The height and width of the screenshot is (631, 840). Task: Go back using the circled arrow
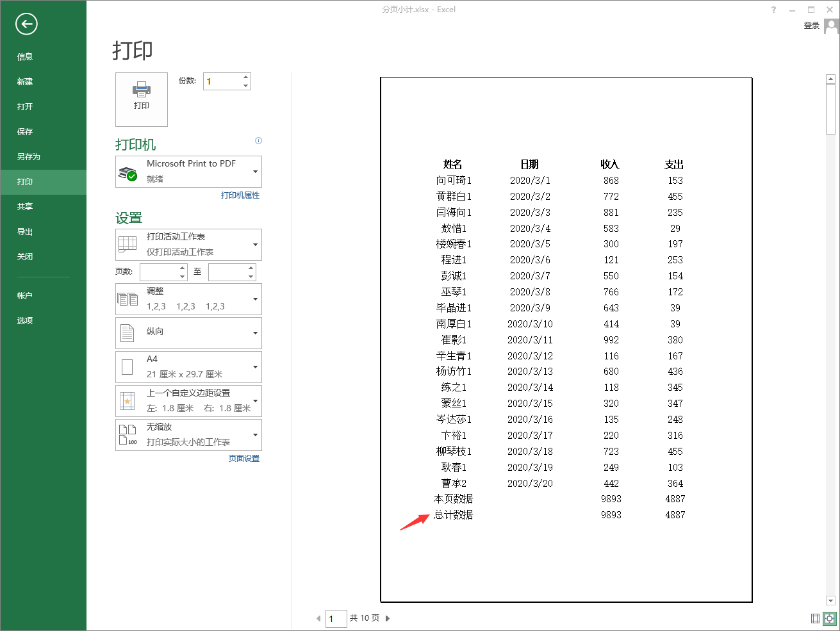click(26, 24)
